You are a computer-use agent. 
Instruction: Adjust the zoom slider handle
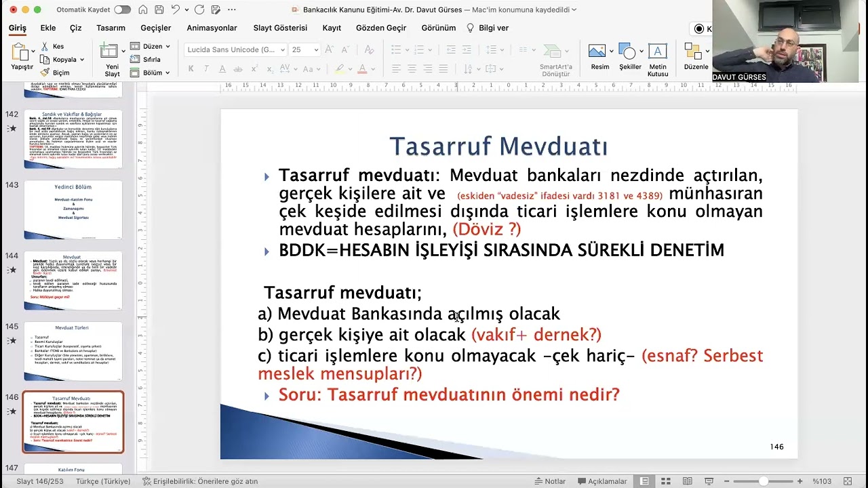(x=763, y=481)
